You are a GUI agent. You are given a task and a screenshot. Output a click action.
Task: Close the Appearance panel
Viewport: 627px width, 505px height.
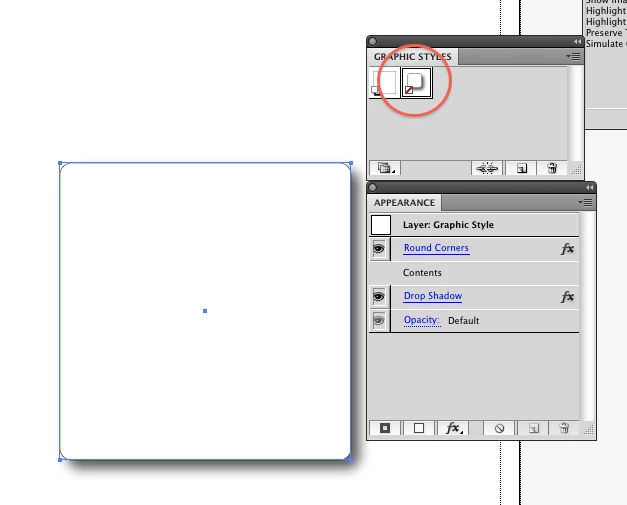click(x=373, y=188)
